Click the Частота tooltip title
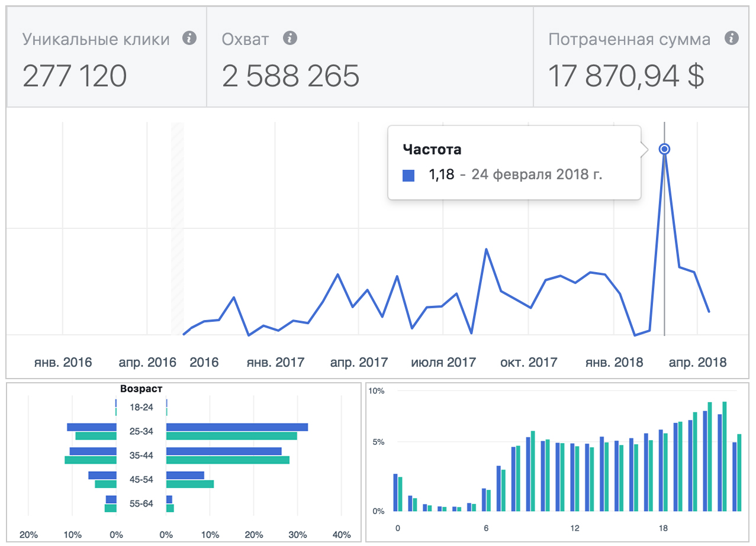The width and height of the screenshot is (756, 546). coord(432,150)
